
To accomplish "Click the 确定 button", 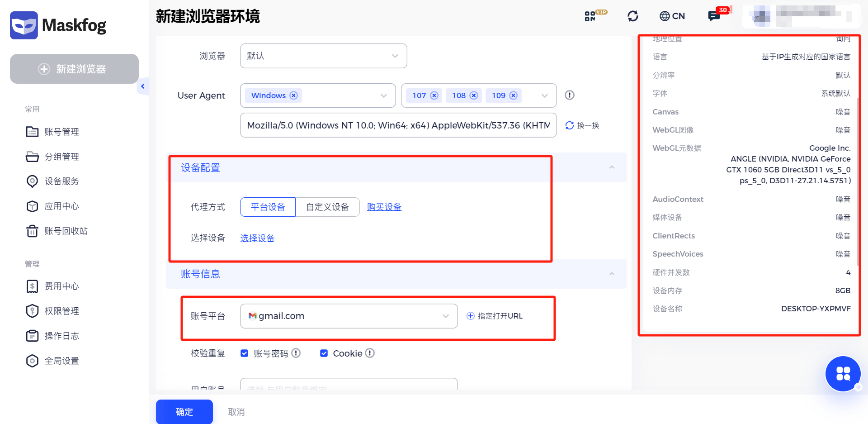I will (x=184, y=412).
